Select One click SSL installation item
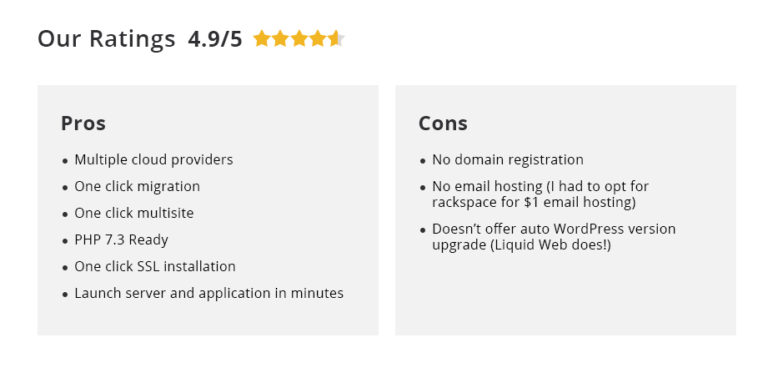This screenshot has width=768, height=368. click(155, 267)
